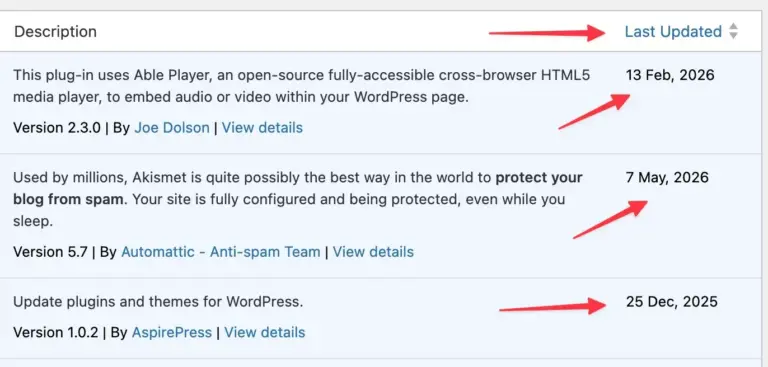Open the Joe Dolson author link
Image resolution: width=768 pixels, height=367 pixels.
[172, 128]
